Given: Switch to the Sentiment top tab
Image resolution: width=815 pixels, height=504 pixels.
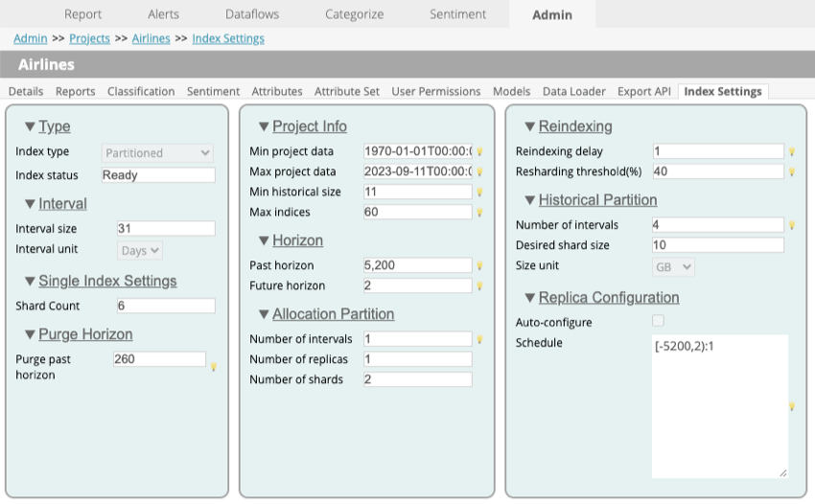Looking at the screenshot, I should tap(458, 14).
